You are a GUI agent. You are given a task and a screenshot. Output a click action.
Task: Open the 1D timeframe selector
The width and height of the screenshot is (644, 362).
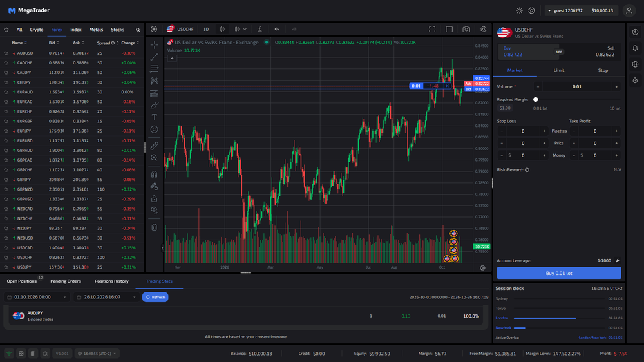tap(206, 29)
